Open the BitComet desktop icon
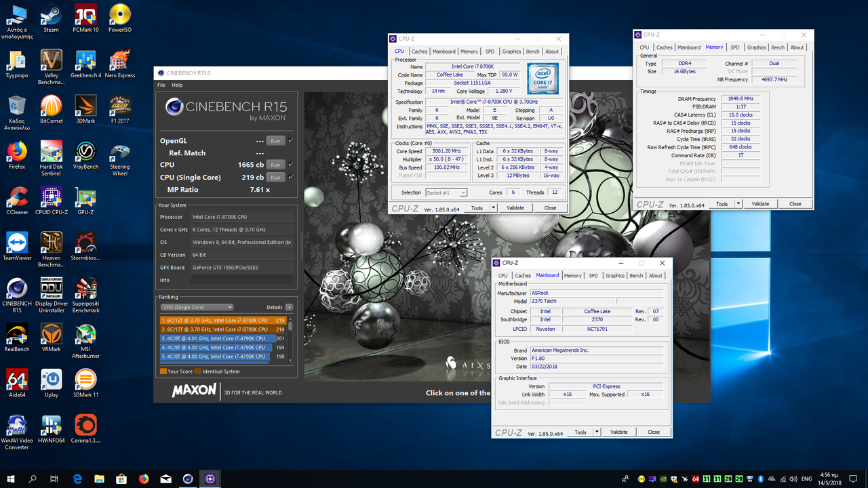 tap(51, 109)
